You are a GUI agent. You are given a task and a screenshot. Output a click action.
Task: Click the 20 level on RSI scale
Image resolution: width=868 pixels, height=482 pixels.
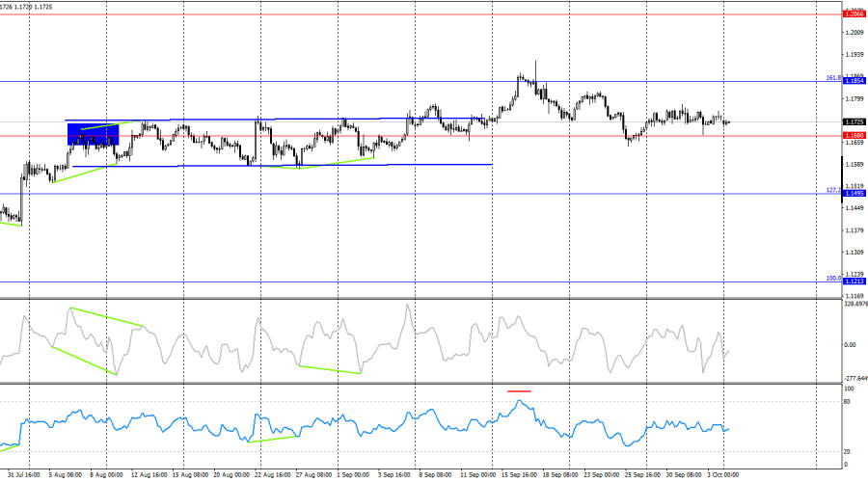coord(848,451)
